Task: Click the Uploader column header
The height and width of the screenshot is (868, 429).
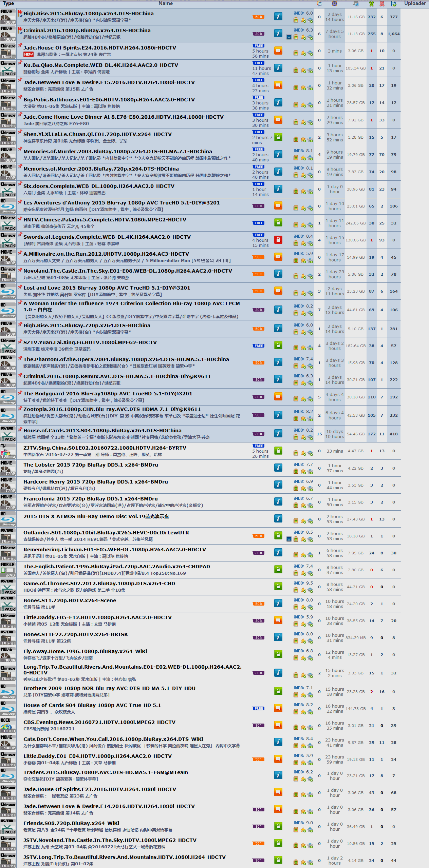Action: tap(415, 3)
